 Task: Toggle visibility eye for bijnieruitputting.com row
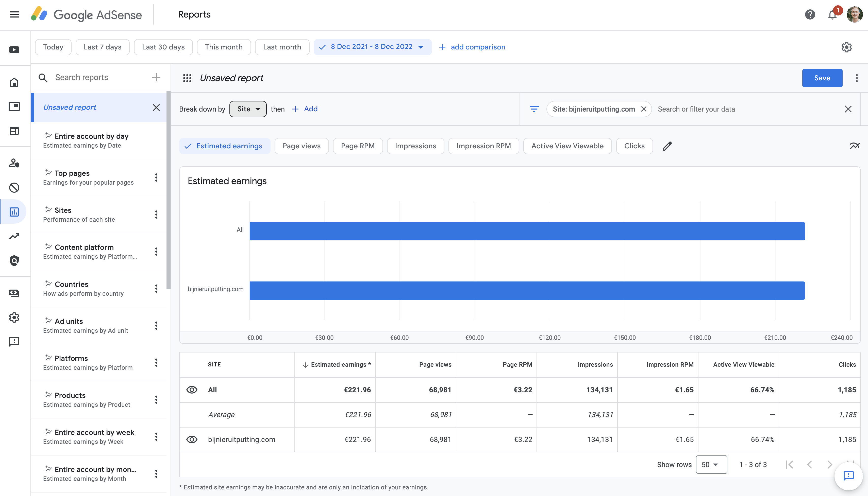click(x=192, y=439)
